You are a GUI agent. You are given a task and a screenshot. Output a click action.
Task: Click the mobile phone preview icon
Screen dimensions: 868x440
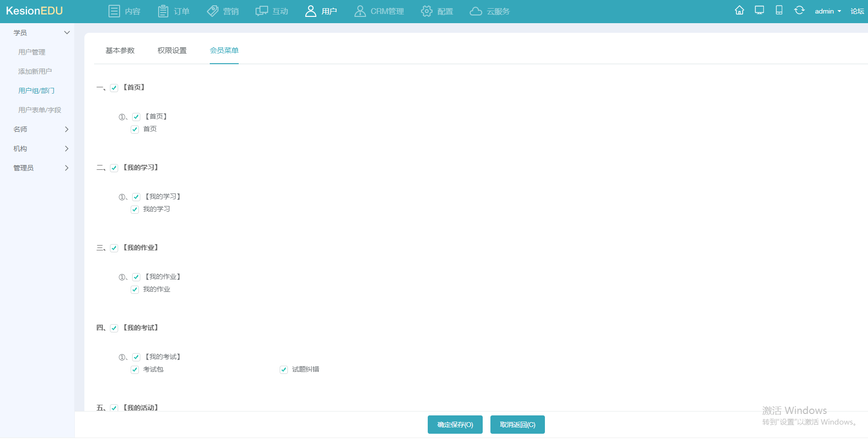pos(779,11)
